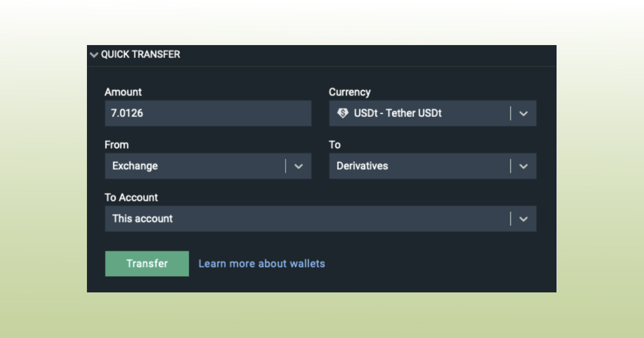Select the displayed amount 7.0126
The height and width of the screenshot is (338, 644).
coord(127,113)
